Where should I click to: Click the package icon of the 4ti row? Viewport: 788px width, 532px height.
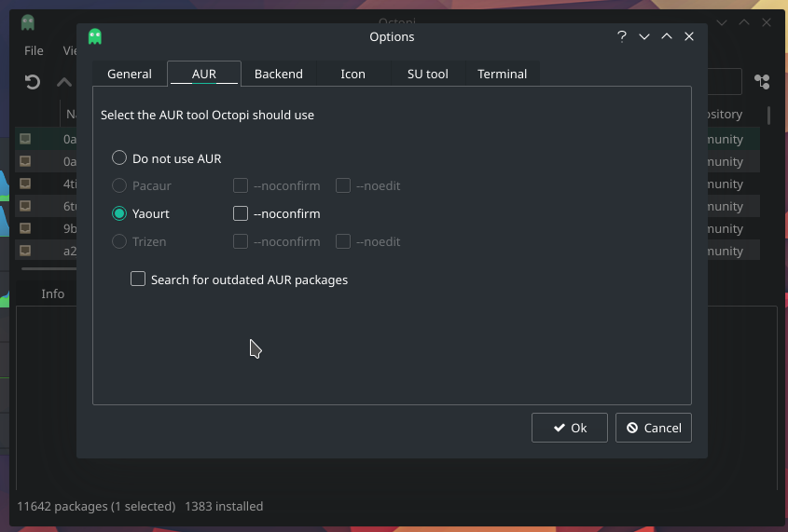pos(25,184)
